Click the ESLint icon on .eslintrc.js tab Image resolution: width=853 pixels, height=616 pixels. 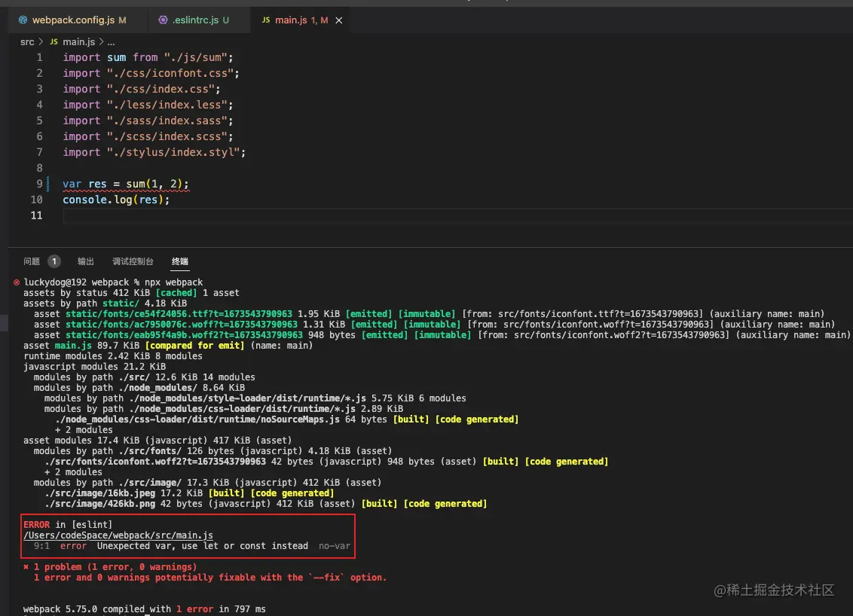click(x=164, y=20)
